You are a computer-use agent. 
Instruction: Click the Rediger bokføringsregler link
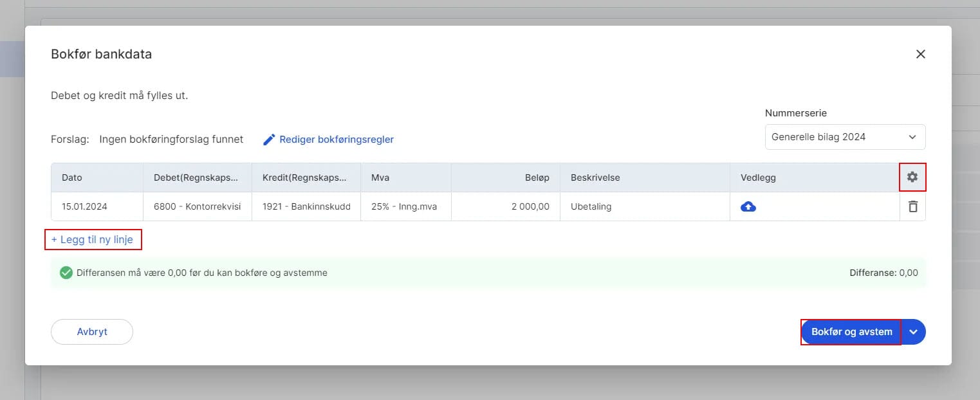coord(336,140)
